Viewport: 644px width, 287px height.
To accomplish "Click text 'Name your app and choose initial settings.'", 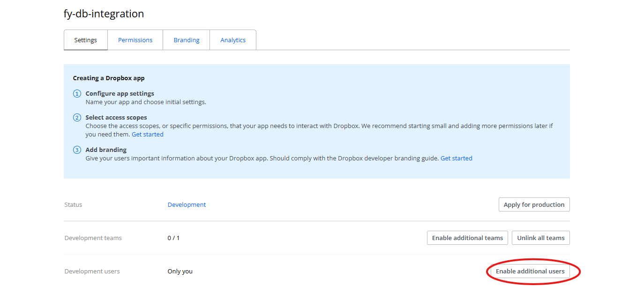I will coord(146,102).
